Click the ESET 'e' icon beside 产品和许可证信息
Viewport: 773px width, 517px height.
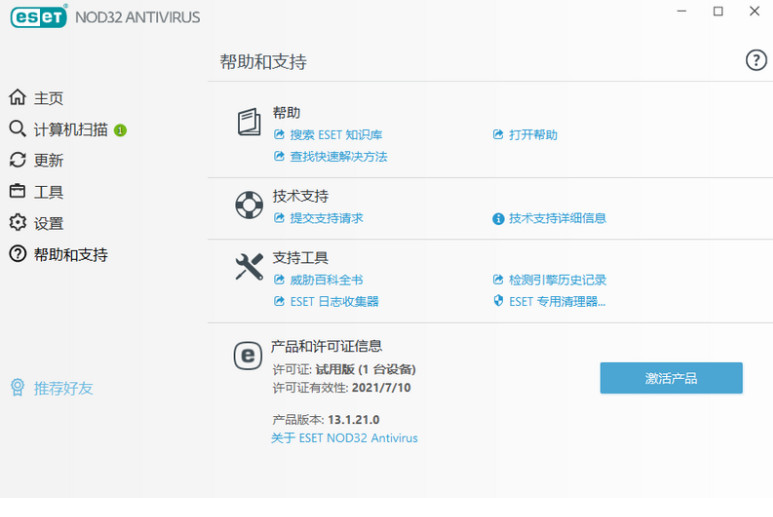(248, 355)
